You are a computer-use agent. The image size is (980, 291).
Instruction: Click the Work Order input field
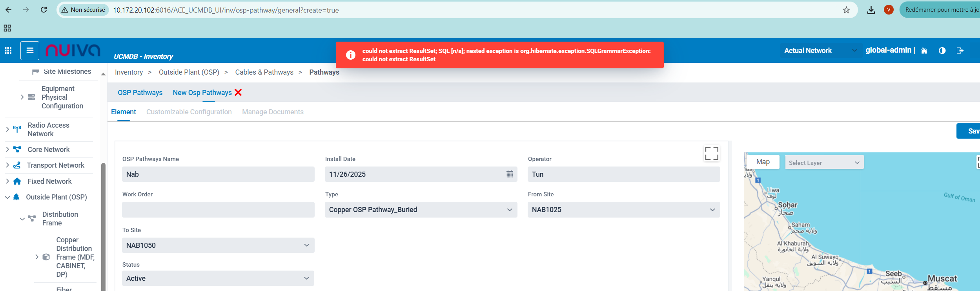tap(218, 210)
